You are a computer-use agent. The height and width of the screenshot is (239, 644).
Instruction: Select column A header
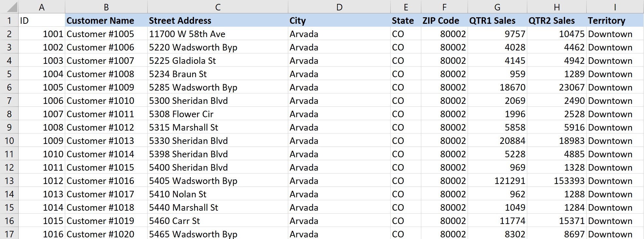41,7
